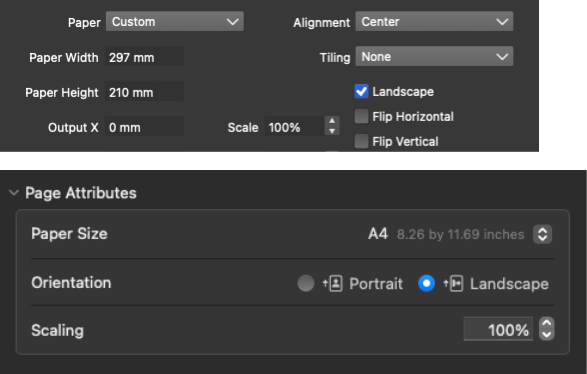587x374 pixels.
Task: Collapse the Page Attributes section
Action: coord(14,193)
